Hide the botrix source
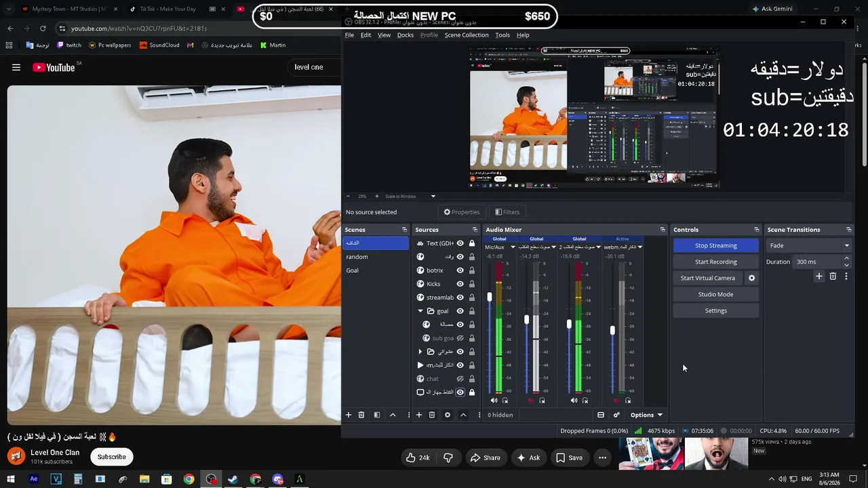 460,270
